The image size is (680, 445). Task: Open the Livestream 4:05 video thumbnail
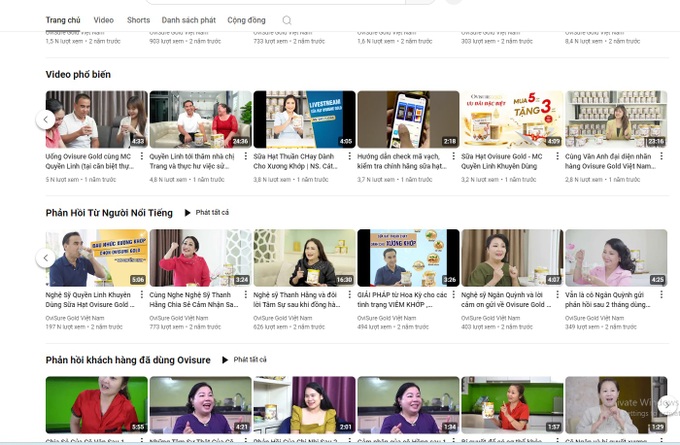click(304, 119)
